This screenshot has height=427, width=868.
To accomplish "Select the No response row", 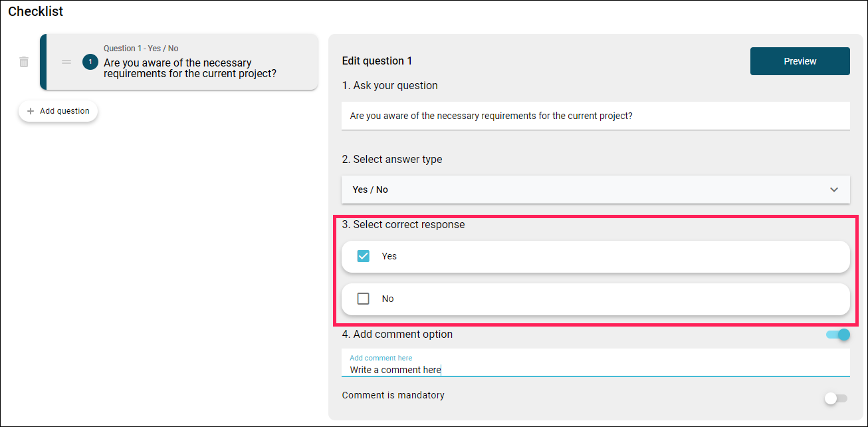I will 596,299.
